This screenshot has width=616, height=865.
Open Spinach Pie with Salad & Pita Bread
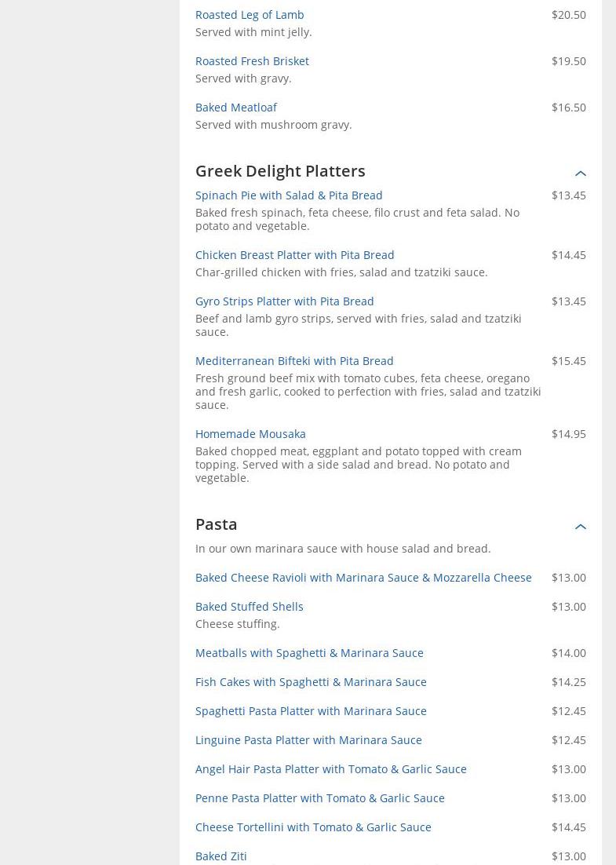click(289, 195)
